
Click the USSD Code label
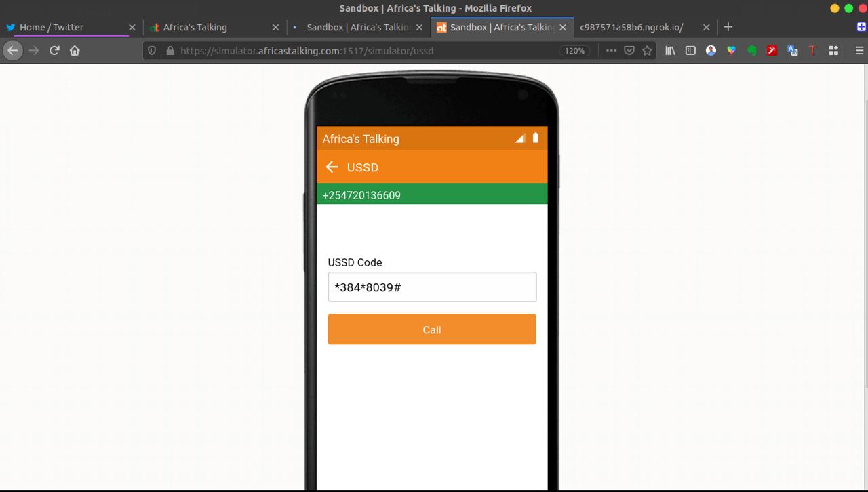355,262
